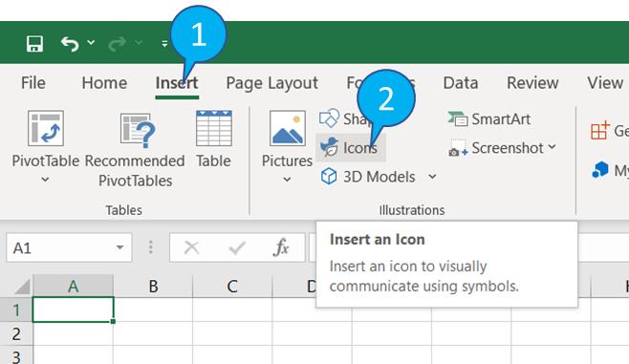629x364 pixels.
Task: Click the Shapes icon
Action: click(330, 118)
